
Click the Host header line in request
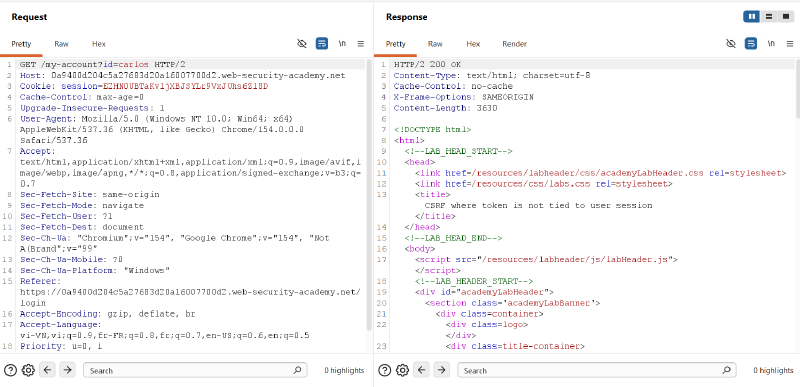[183, 75]
